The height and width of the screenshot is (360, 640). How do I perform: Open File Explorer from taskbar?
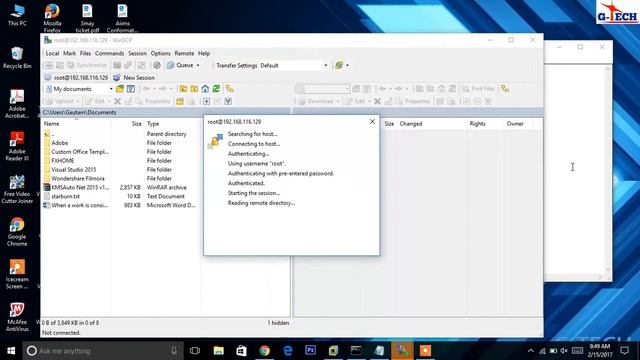coord(219,351)
